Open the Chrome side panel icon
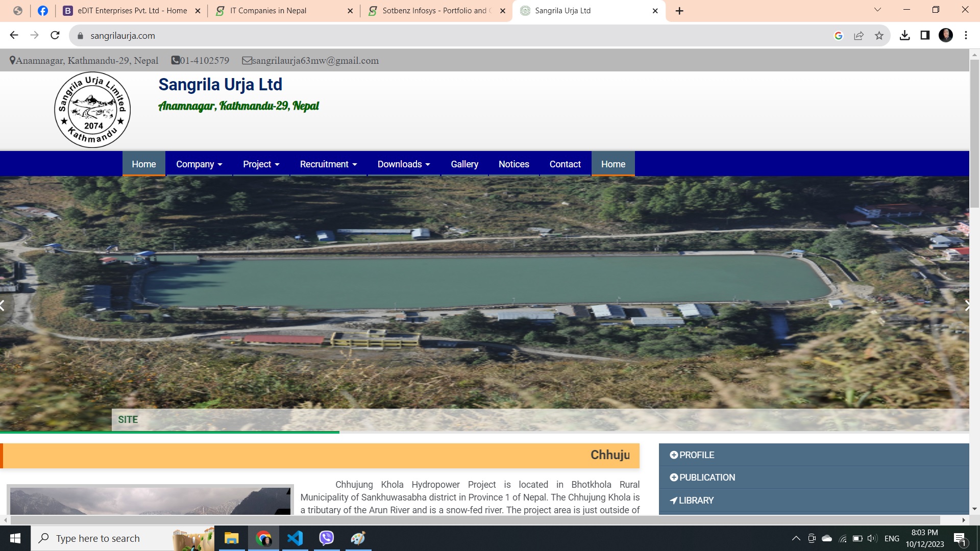 coord(925,35)
